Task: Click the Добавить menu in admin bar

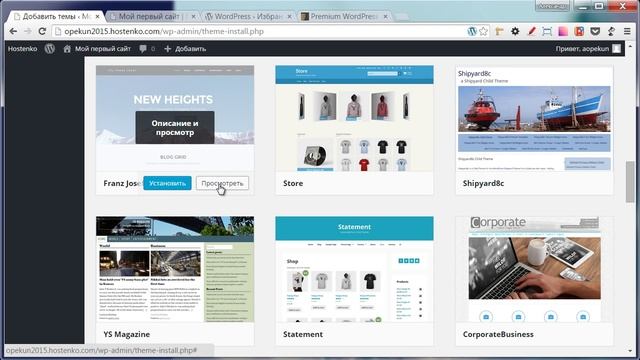Action: coord(185,49)
